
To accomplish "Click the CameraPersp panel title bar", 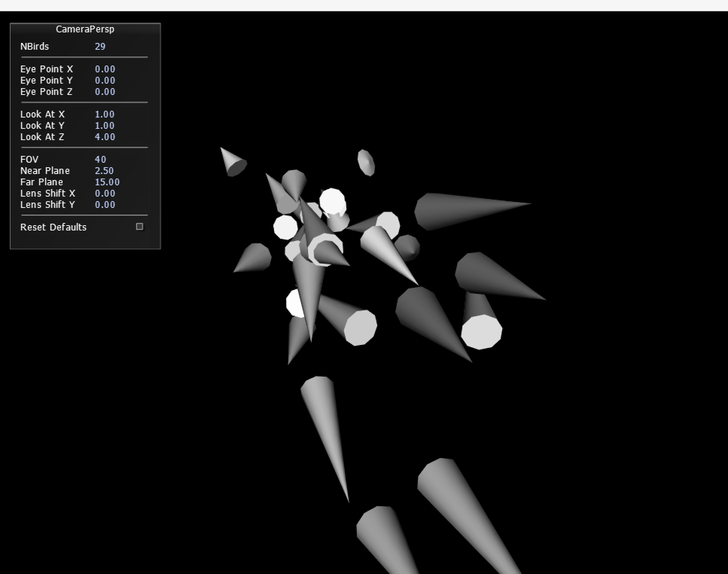I will (x=85, y=29).
